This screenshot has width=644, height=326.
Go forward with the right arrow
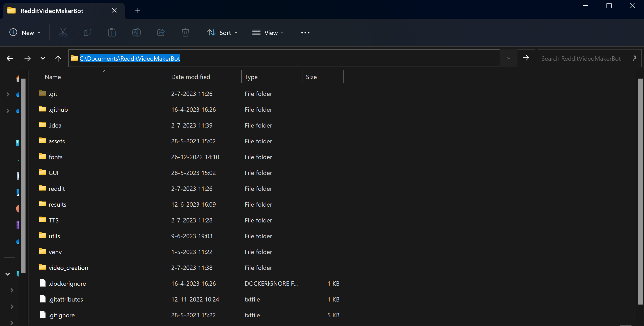tap(27, 58)
